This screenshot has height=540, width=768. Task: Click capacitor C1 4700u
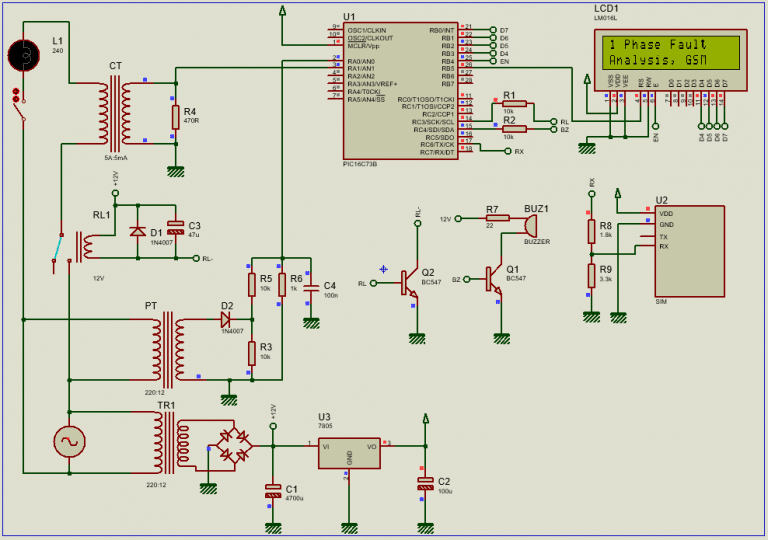click(x=273, y=491)
